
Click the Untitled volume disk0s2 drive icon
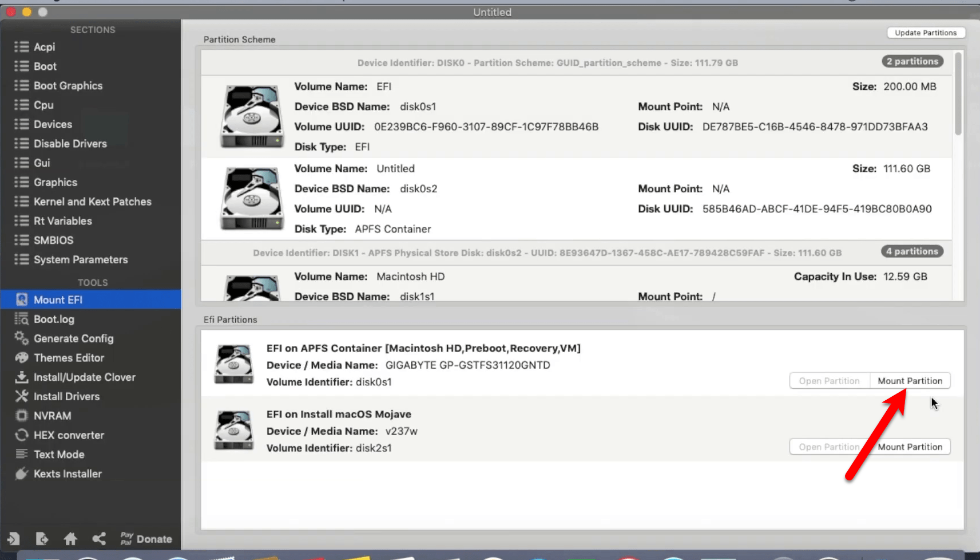(x=252, y=198)
